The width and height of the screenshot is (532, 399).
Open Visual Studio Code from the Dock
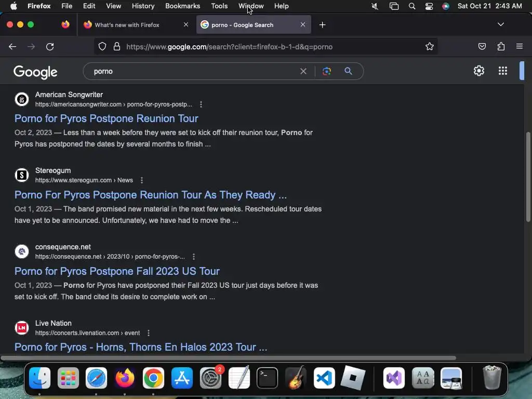click(x=324, y=378)
